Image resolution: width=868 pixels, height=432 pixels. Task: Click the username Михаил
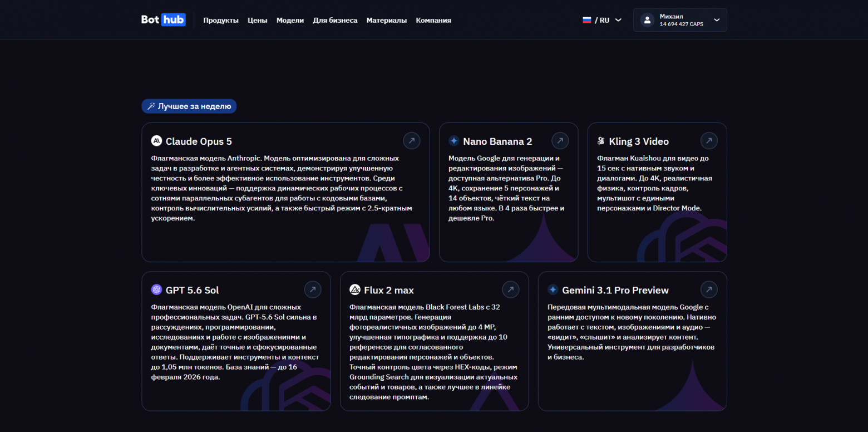(671, 16)
